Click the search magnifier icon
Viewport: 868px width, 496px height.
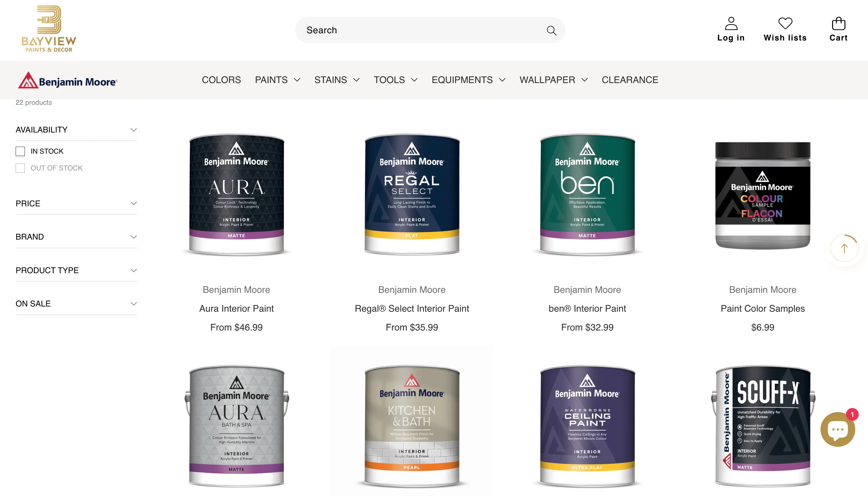[x=552, y=31]
